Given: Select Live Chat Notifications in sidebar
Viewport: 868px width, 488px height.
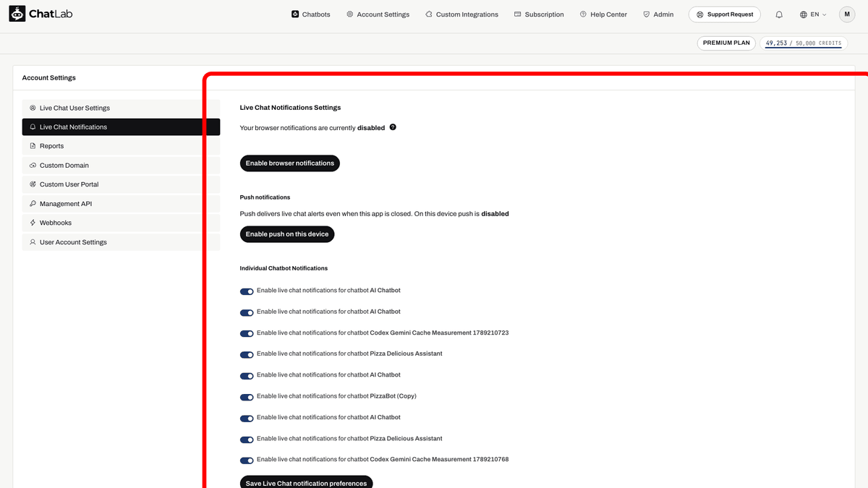Looking at the screenshot, I should pyautogui.click(x=121, y=127).
